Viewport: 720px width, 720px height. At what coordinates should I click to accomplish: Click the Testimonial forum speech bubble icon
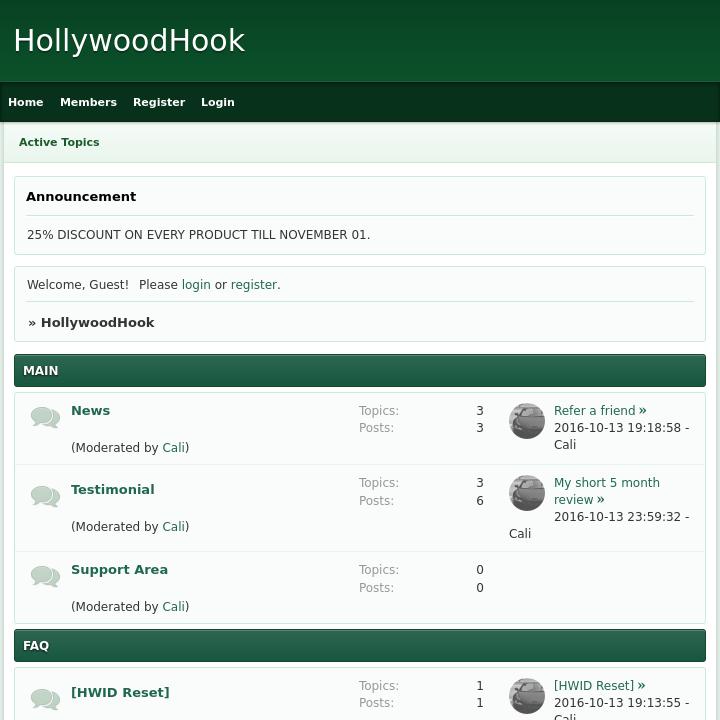[x=45, y=496]
